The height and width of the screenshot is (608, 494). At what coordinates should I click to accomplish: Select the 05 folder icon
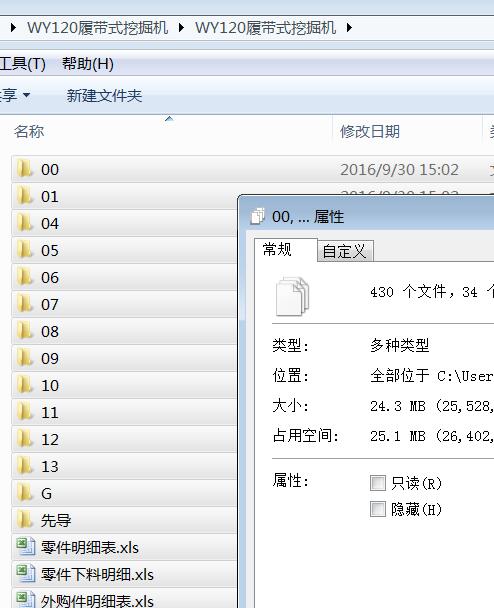click(25, 250)
